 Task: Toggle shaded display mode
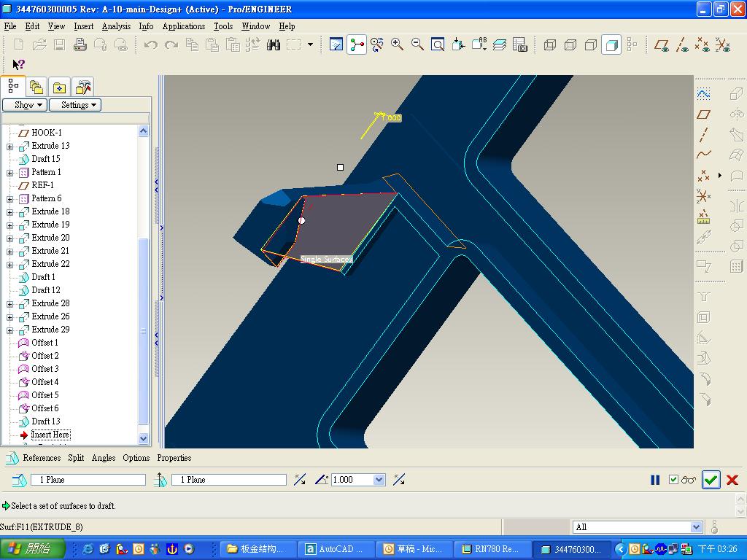[611, 44]
